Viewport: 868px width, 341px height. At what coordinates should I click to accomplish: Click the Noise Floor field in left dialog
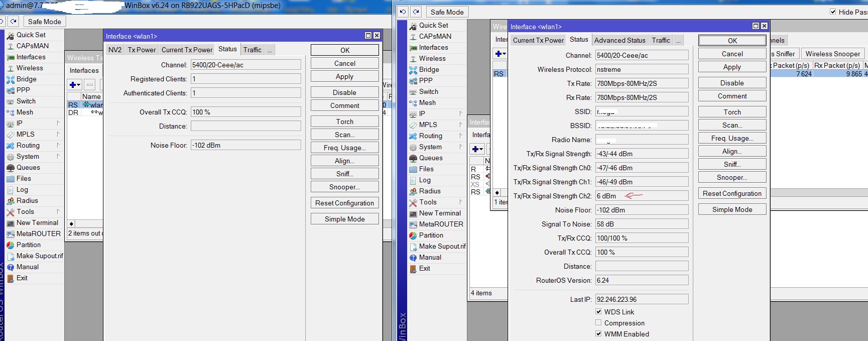(x=245, y=145)
